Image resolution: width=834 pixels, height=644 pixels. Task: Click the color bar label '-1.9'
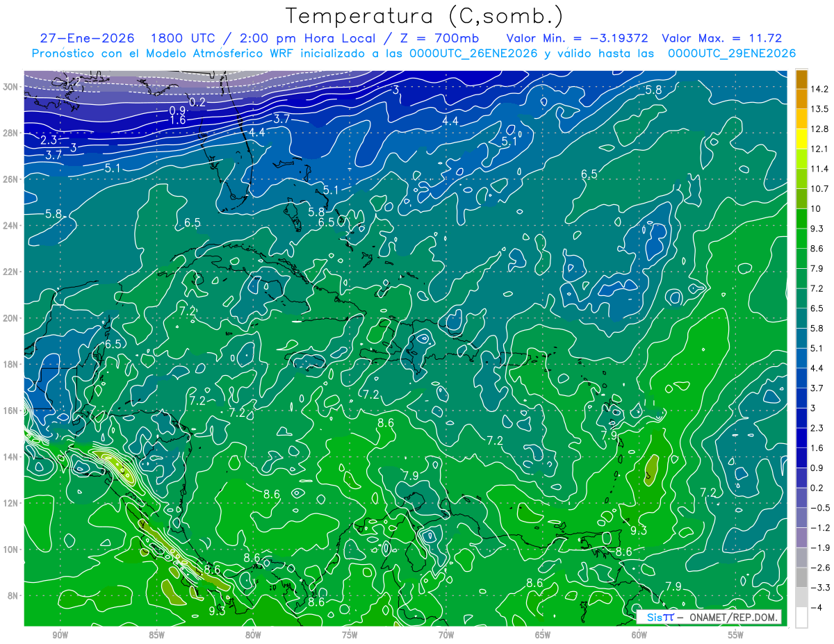click(x=819, y=547)
